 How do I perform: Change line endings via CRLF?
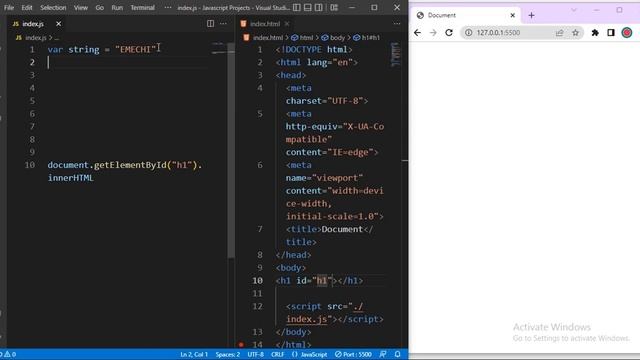point(278,354)
